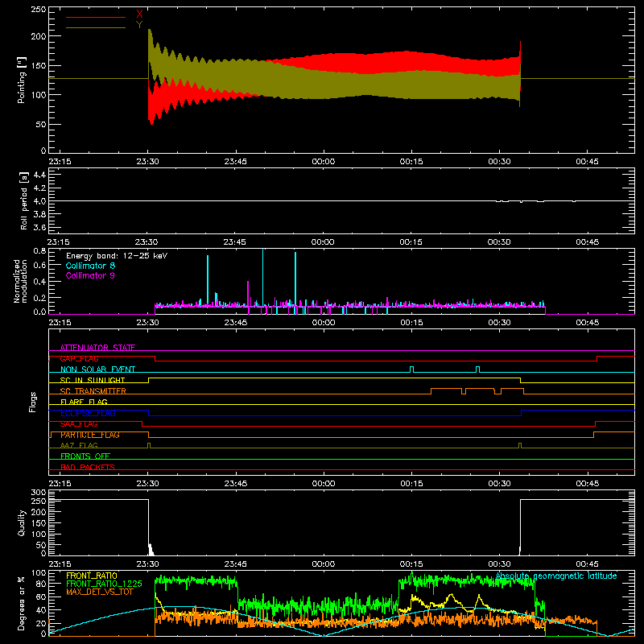The image size is (644, 644).
Task: Select the ATTENUATOR_STATE flag label
Action: (x=97, y=348)
